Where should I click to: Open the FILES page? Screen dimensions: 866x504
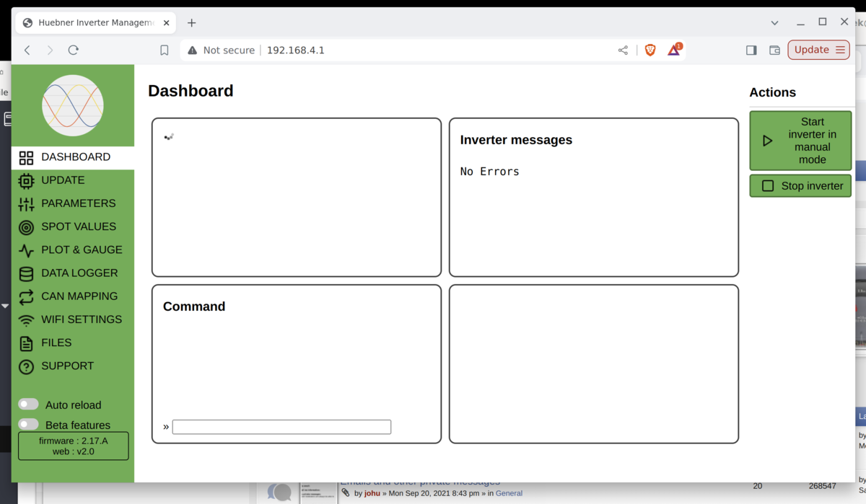[x=73, y=342]
